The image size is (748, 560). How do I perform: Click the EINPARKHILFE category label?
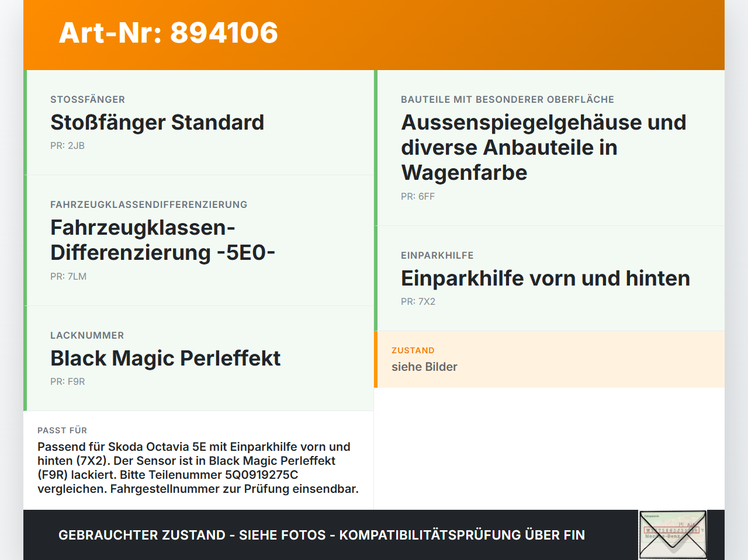pyautogui.click(x=437, y=256)
